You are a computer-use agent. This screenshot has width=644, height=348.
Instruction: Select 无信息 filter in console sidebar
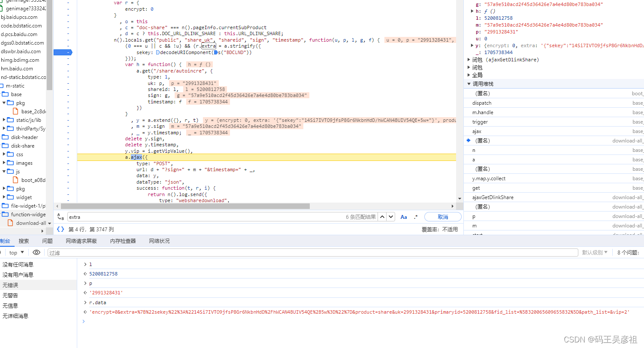39,306
